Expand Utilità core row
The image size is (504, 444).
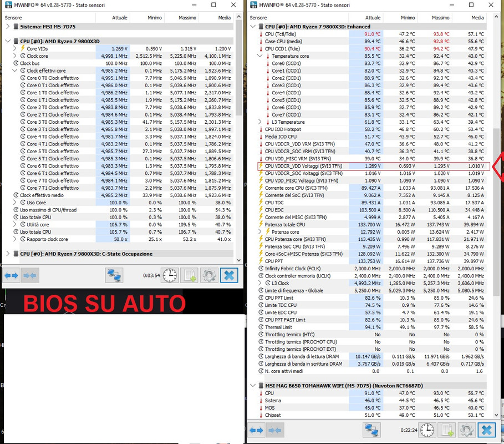tap(15, 225)
